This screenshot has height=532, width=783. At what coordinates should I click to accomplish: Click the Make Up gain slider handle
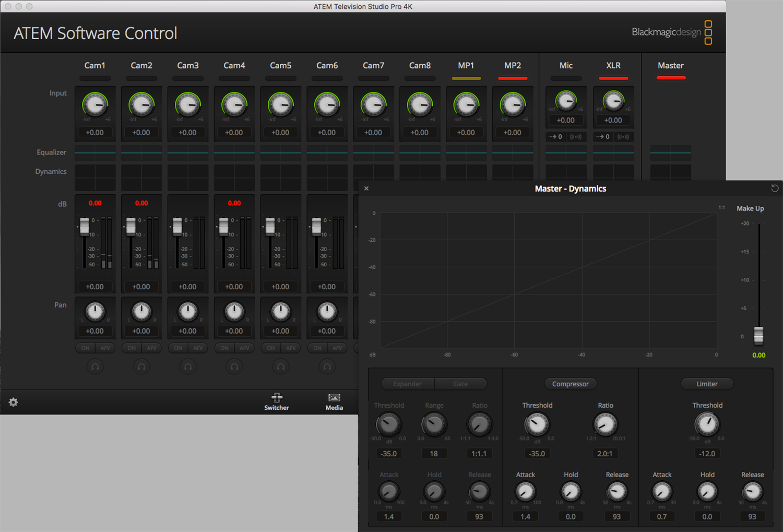758,335
